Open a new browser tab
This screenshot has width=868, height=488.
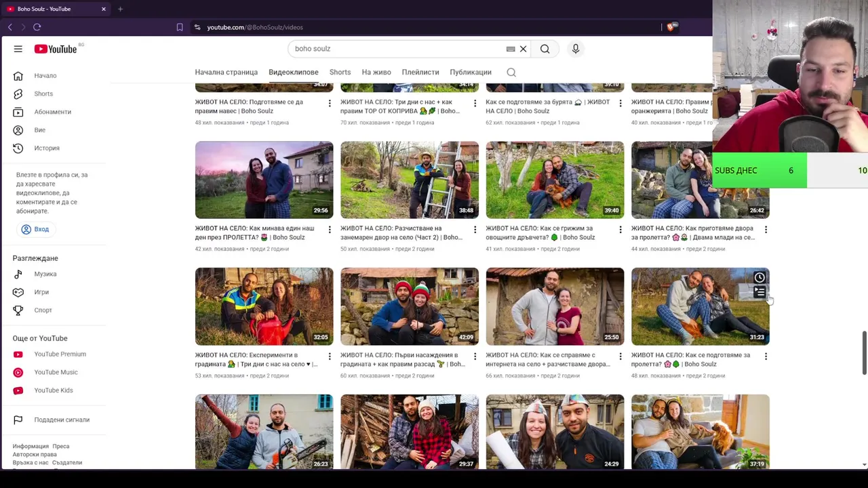(120, 9)
